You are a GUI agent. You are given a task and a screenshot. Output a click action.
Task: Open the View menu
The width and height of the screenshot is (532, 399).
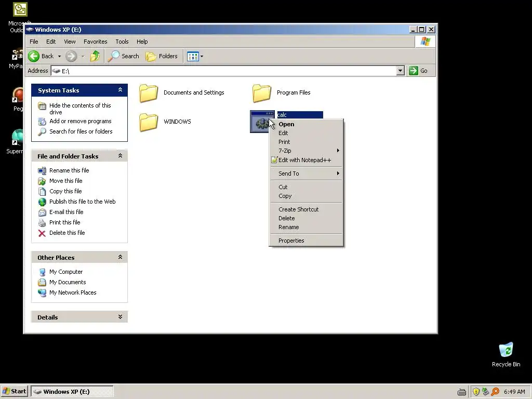tap(70, 42)
